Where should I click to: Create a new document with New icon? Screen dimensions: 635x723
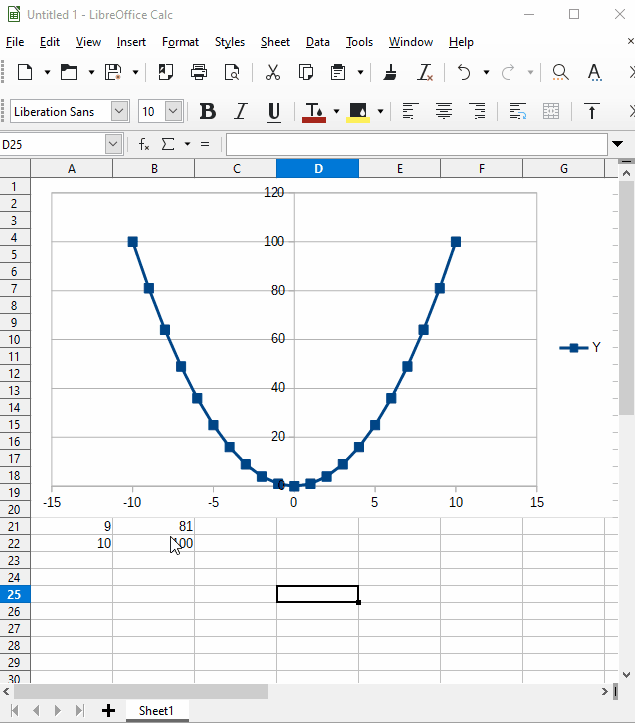click(25, 72)
